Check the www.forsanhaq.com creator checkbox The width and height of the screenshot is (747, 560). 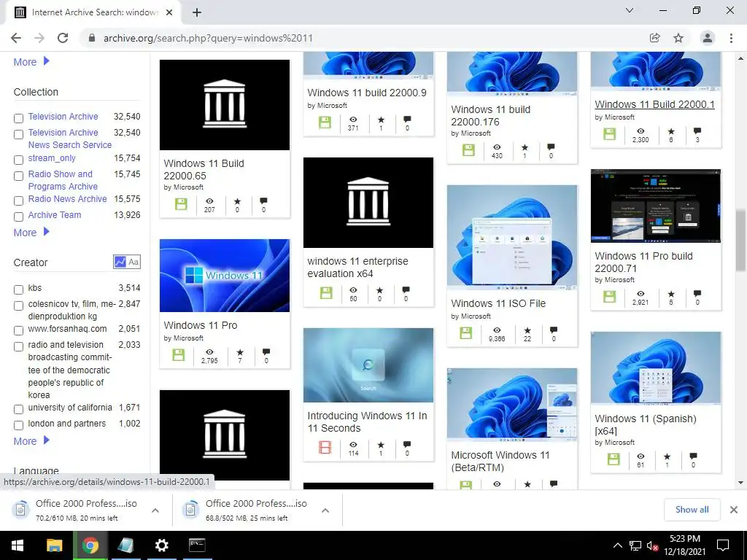click(x=18, y=330)
